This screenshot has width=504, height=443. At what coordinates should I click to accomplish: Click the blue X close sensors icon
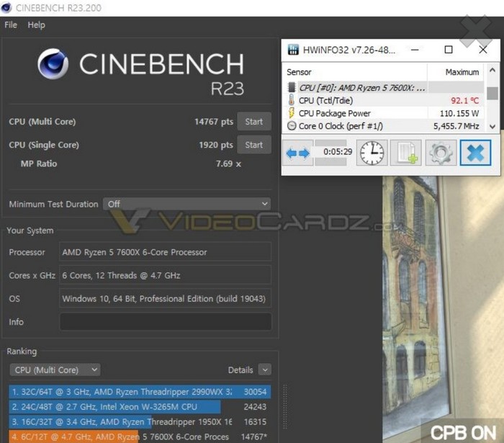[x=474, y=153]
